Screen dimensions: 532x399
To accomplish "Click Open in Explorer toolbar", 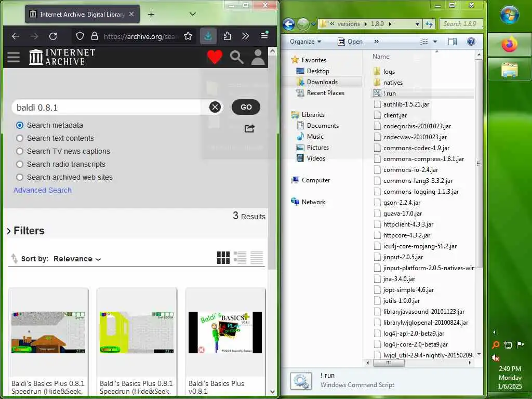I will tap(350, 42).
